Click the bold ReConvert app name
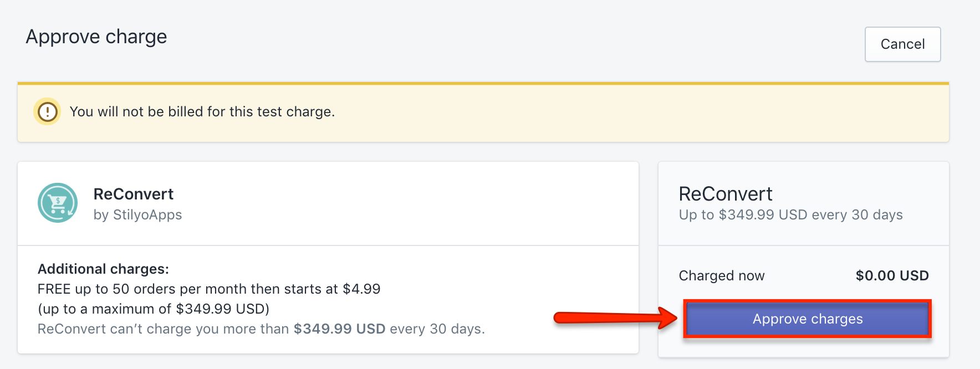This screenshot has width=980, height=369. click(x=133, y=194)
